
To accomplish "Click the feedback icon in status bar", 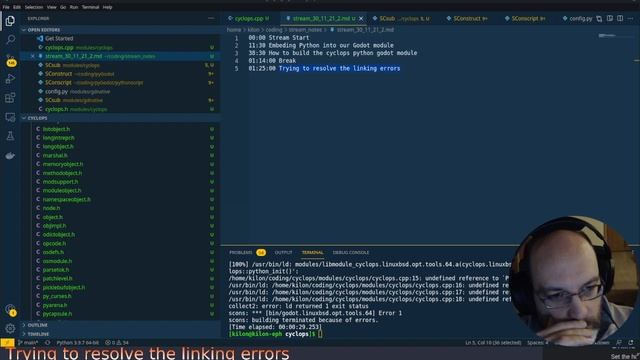I will (620, 342).
